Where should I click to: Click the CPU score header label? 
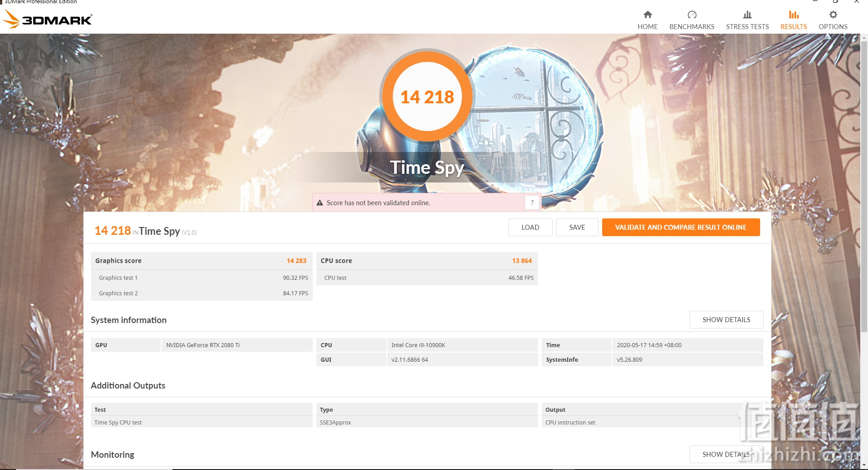(336, 261)
